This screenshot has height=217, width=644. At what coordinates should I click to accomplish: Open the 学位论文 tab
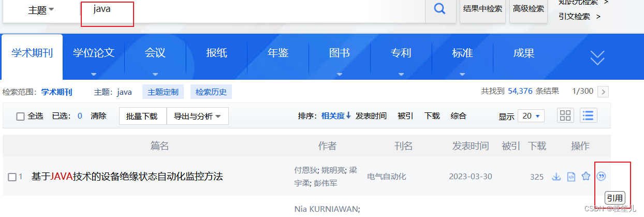click(94, 53)
